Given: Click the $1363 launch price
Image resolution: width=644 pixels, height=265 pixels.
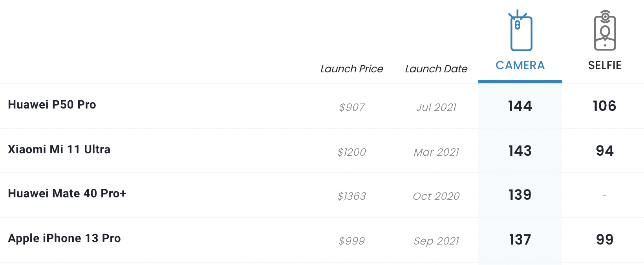Looking at the screenshot, I should tap(352, 196).
